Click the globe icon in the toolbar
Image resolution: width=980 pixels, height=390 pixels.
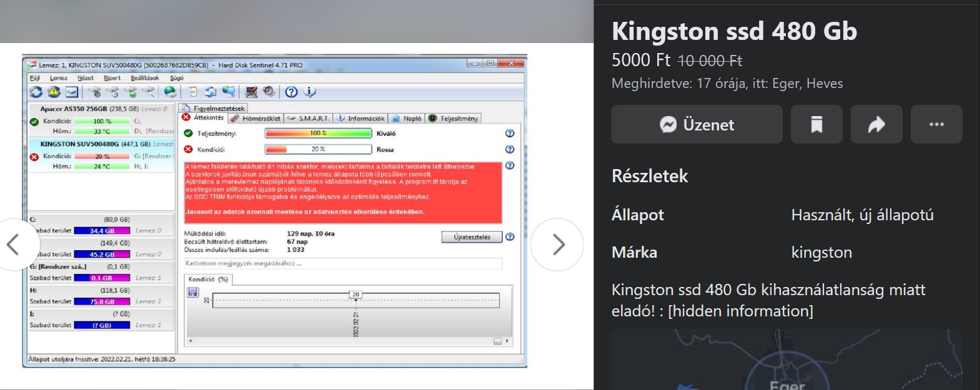tap(170, 92)
